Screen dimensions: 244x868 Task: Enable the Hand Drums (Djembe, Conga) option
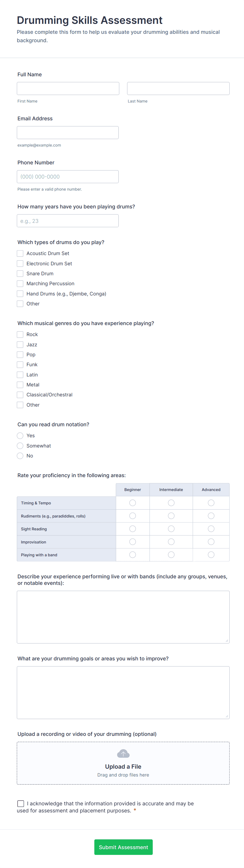tap(20, 294)
